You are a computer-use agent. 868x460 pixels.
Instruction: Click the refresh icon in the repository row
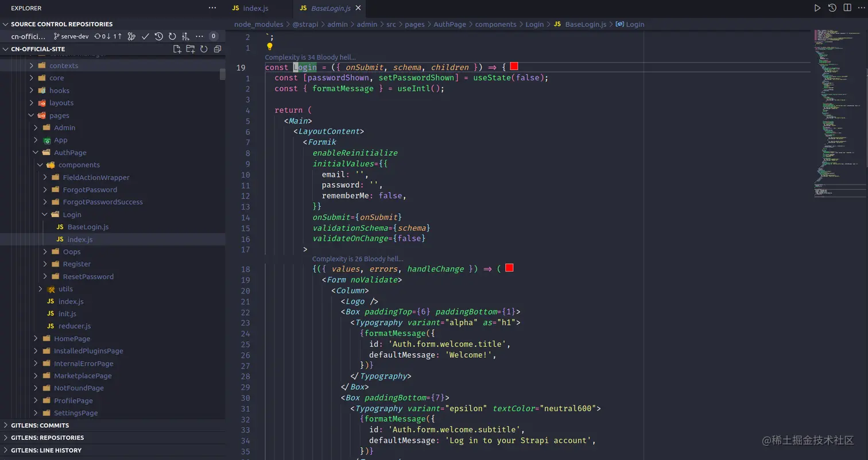[x=172, y=36]
